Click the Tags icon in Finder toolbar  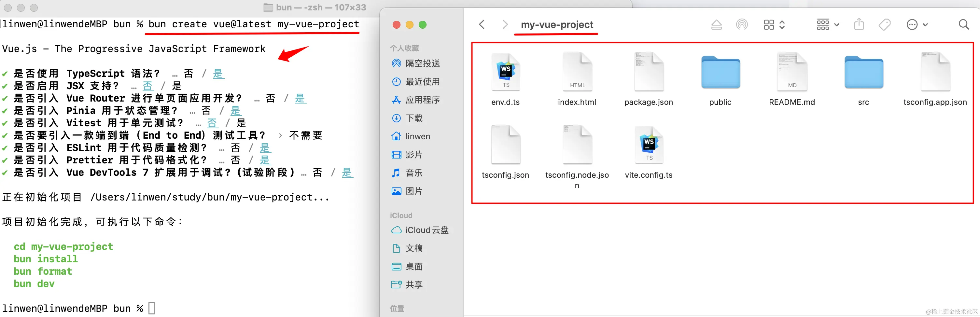point(885,25)
